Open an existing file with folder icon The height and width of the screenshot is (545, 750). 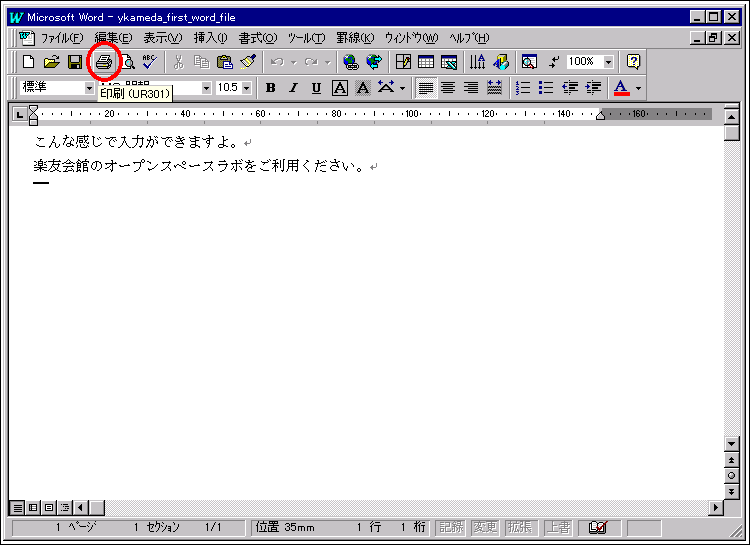click(51, 62)
